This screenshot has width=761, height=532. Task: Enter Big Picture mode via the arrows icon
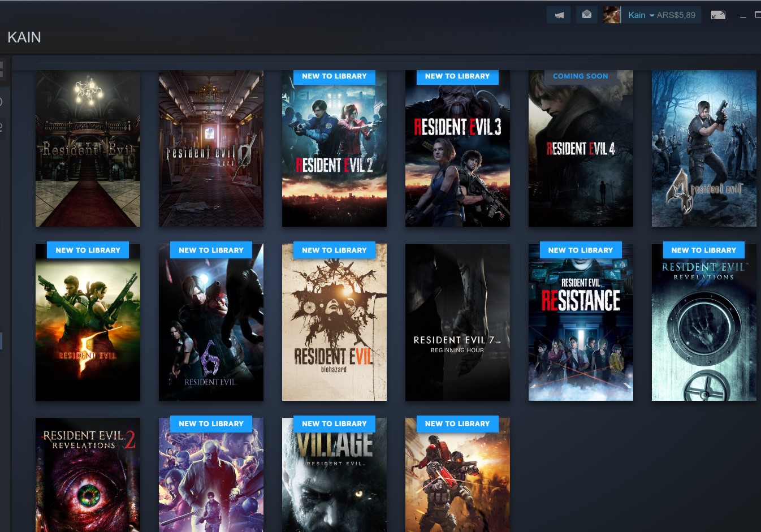point(718,15)
